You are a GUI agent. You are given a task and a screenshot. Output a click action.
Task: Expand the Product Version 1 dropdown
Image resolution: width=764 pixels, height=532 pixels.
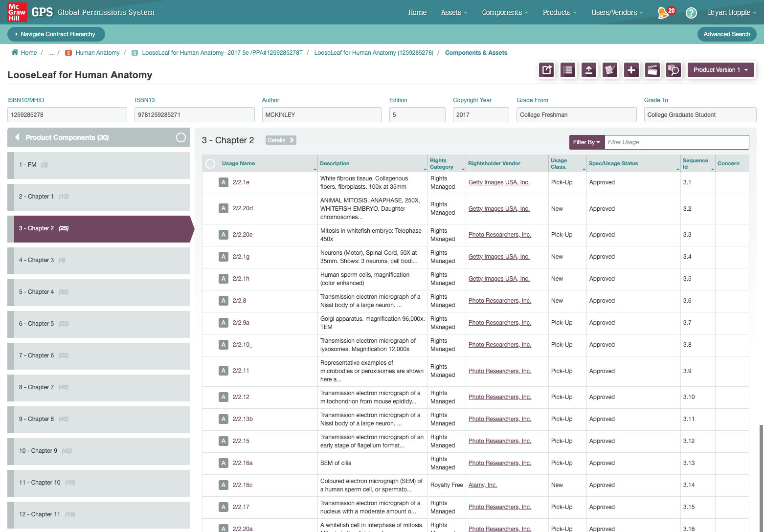720,70
